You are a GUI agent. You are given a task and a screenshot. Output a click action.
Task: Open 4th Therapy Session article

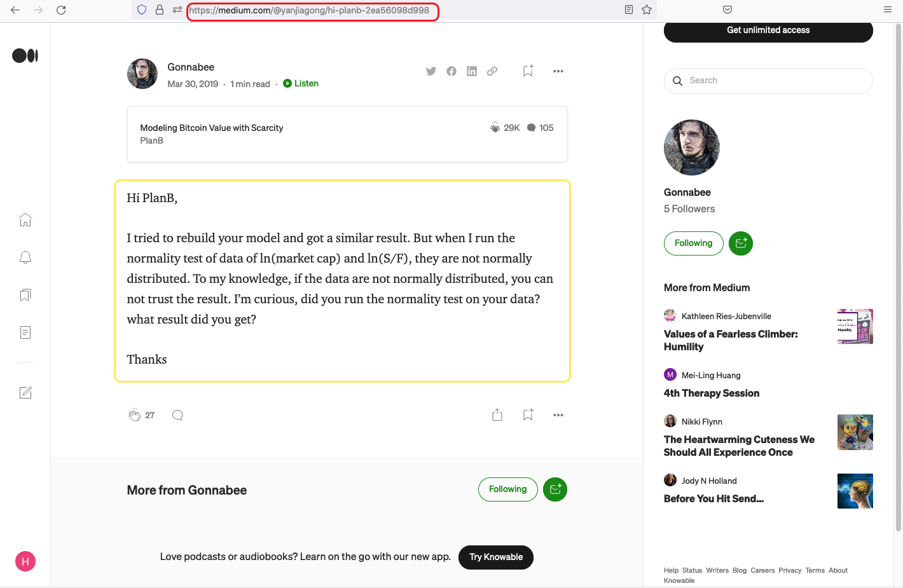click(x=712, y=393)
